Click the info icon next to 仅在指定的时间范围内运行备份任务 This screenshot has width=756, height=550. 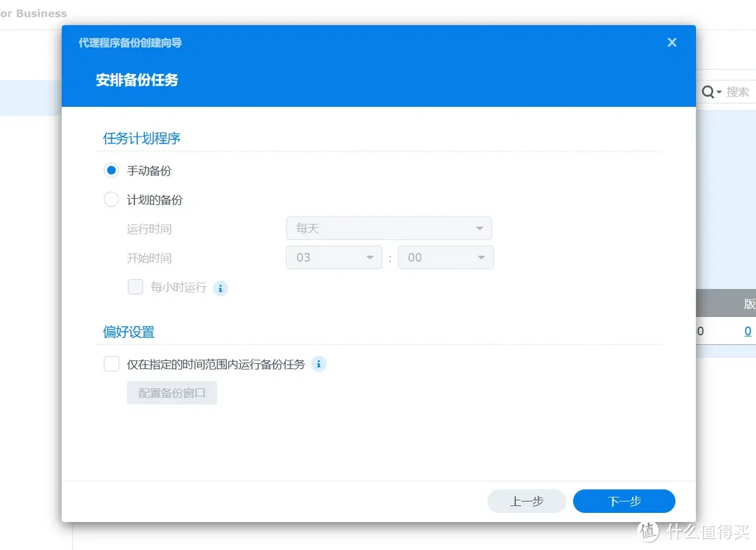[318, 364]
